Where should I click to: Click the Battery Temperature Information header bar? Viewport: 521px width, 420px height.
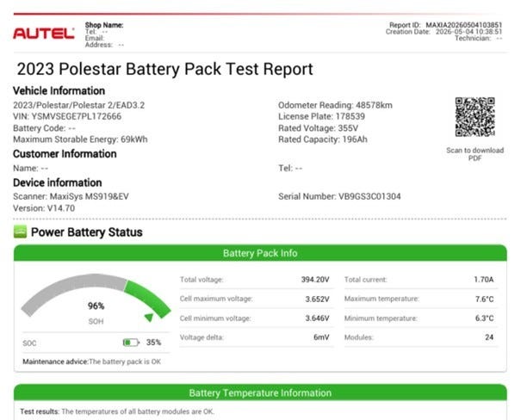[260, 392]
